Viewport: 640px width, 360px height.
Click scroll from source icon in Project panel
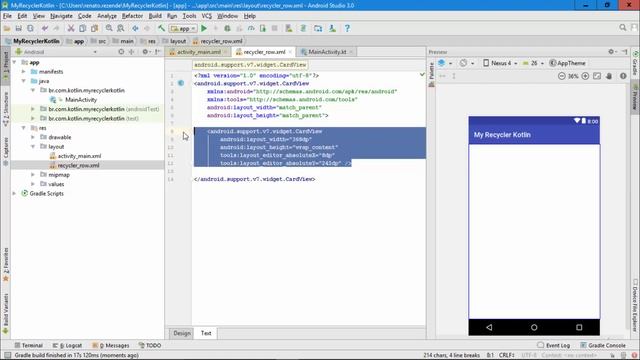[x=121, y=52]
